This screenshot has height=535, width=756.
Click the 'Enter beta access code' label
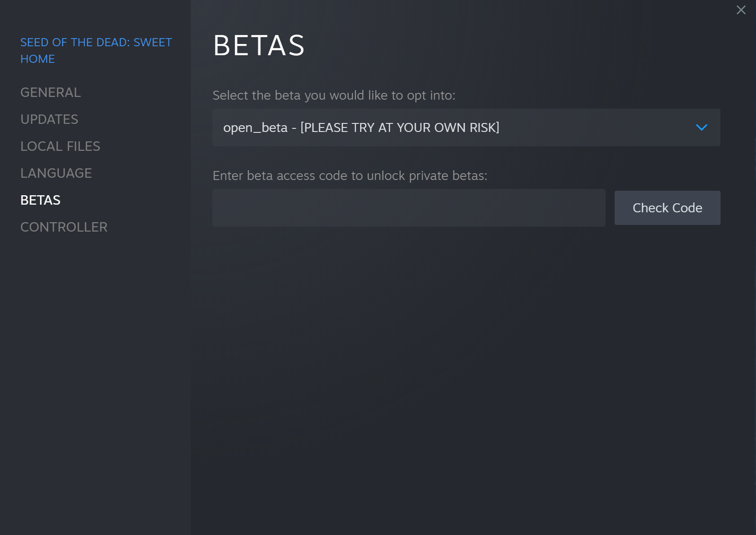tap(350, 175)
